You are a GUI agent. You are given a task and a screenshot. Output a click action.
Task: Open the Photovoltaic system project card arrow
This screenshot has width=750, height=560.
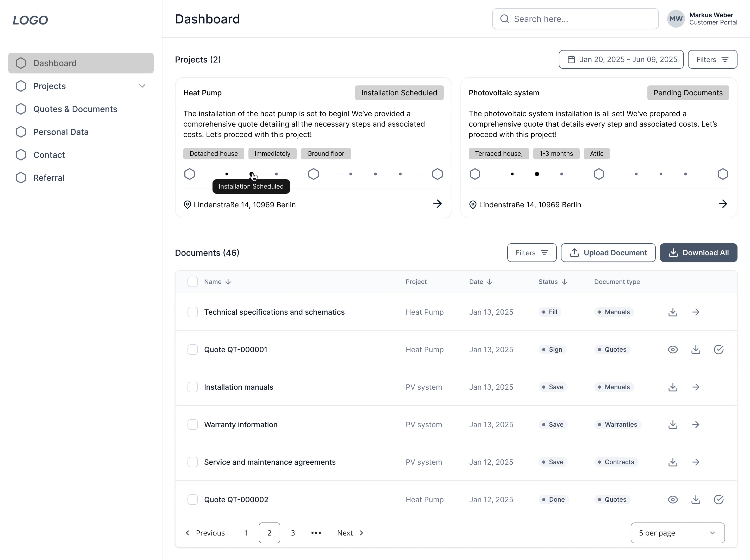point(723,204)
